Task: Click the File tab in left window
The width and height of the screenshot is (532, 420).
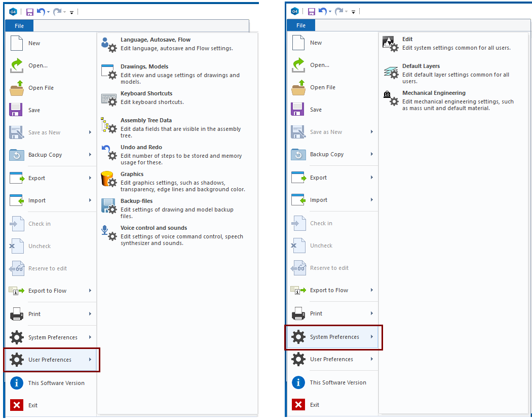Action: click(19, 26)
